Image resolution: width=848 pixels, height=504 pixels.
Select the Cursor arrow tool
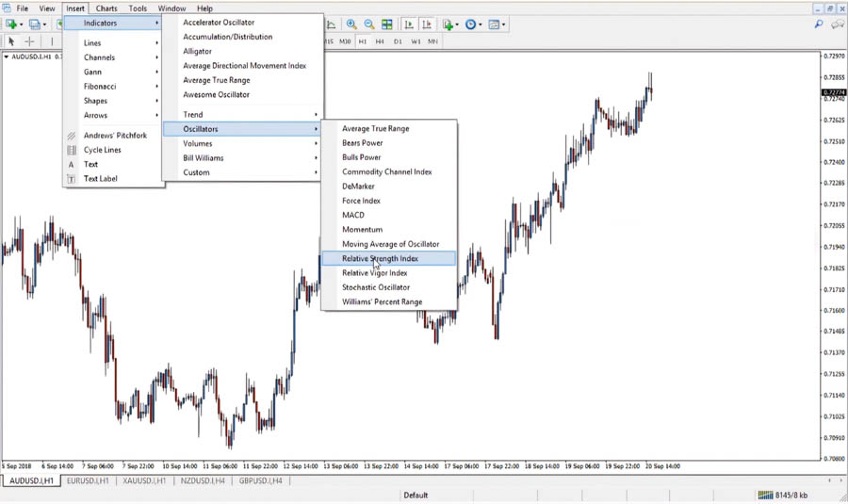[x=11, y=41]
